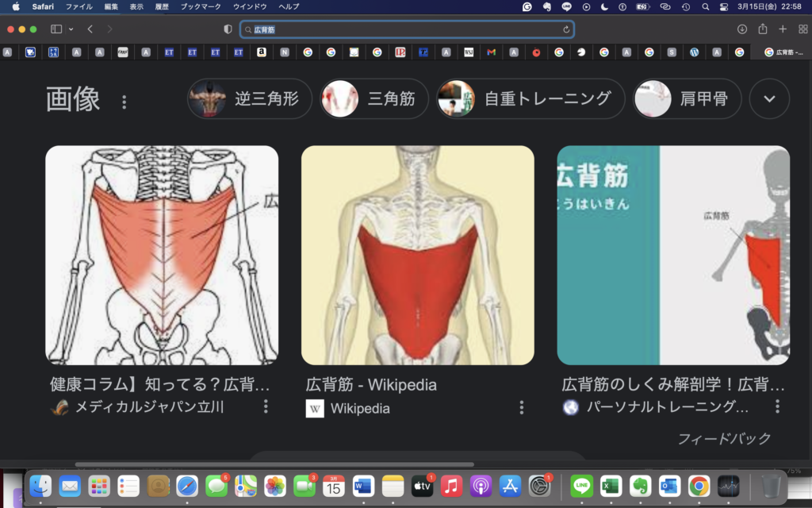Click the privacy shield icon

228,29
